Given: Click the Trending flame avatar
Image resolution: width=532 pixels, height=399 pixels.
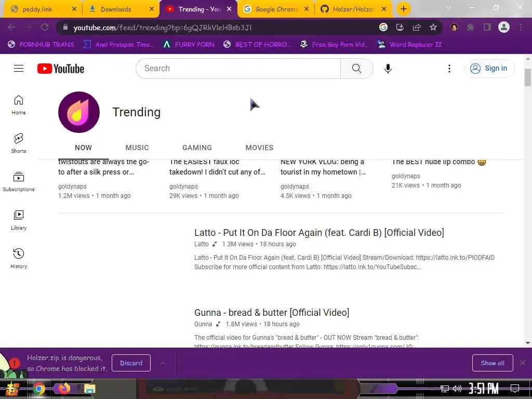Looking at the screenshot, I should tap(79, 112).
